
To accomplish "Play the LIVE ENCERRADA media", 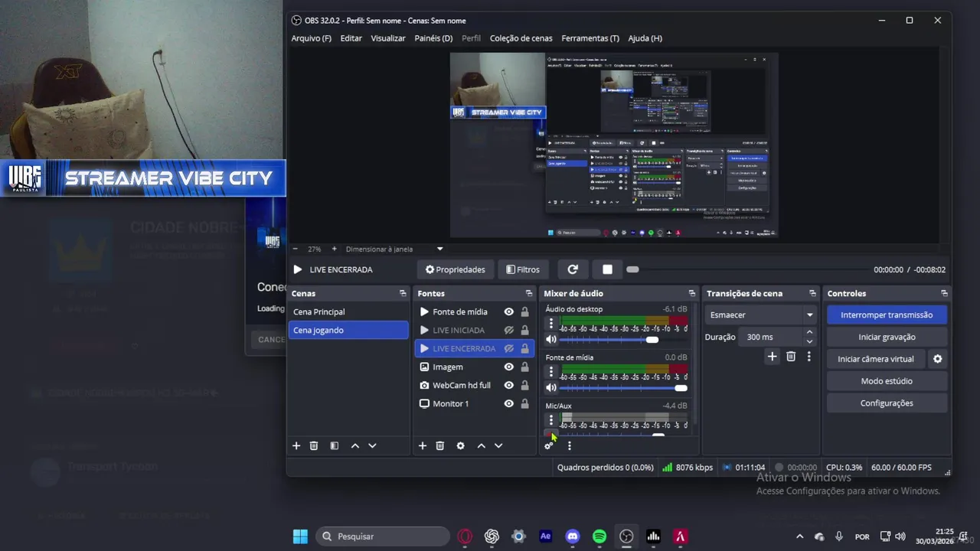I will tap(298, 269).
